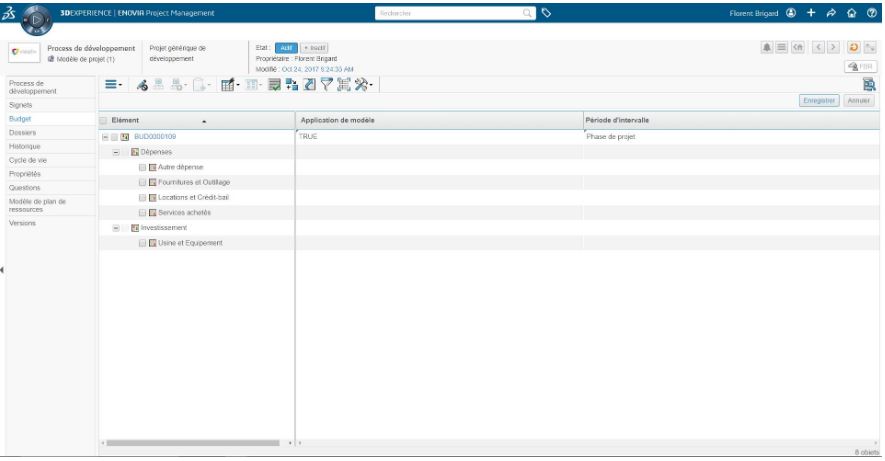Click the share arrow icon in header
This screenshot has height=461, width=885.
(831, 13)
